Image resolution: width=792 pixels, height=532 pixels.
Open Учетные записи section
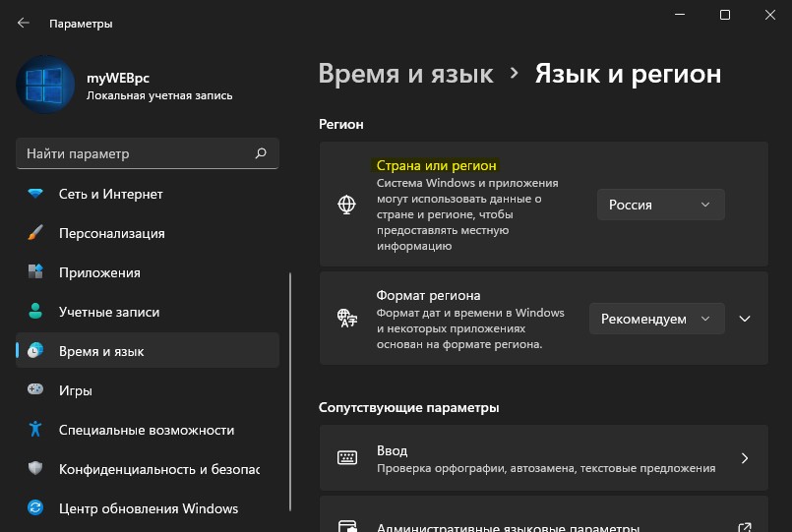point(148,312)
